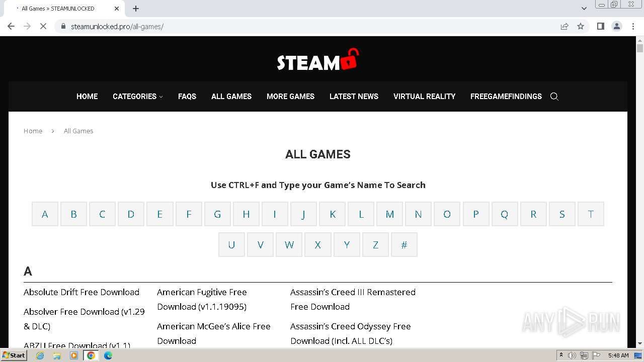Jump to letter R games

533,214
